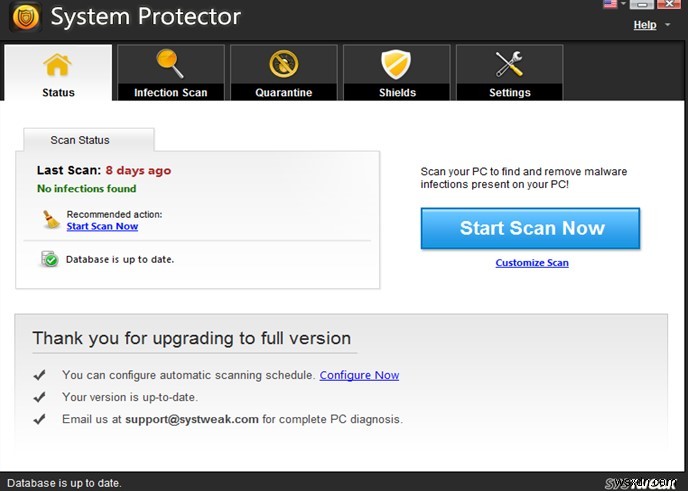Click the Customize Scan link
This screenshot has width=688, height=492.
(x=532, y=263)
